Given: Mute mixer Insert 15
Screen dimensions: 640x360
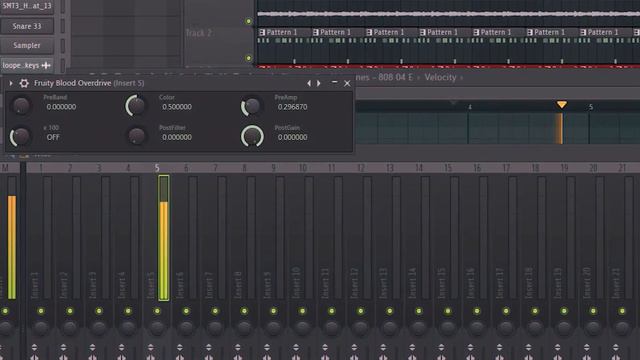Looking at the screenshot, I should click(448, 311).
